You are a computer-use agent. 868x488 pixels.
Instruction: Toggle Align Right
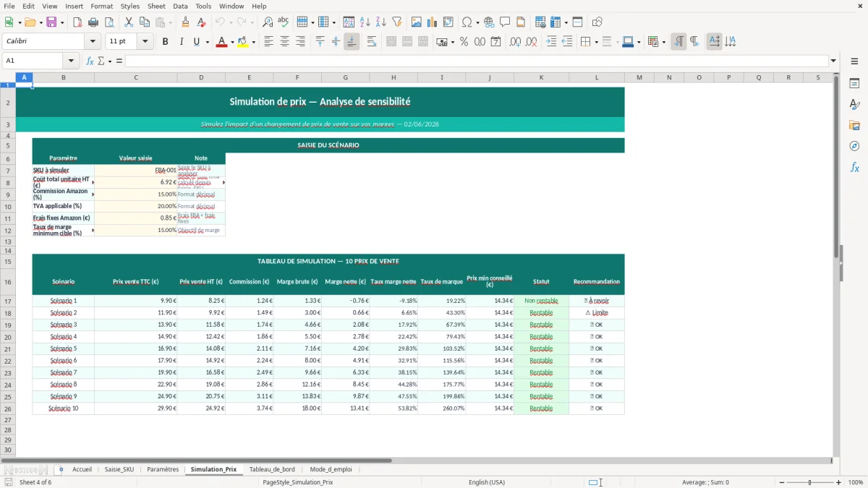[300, 42]
